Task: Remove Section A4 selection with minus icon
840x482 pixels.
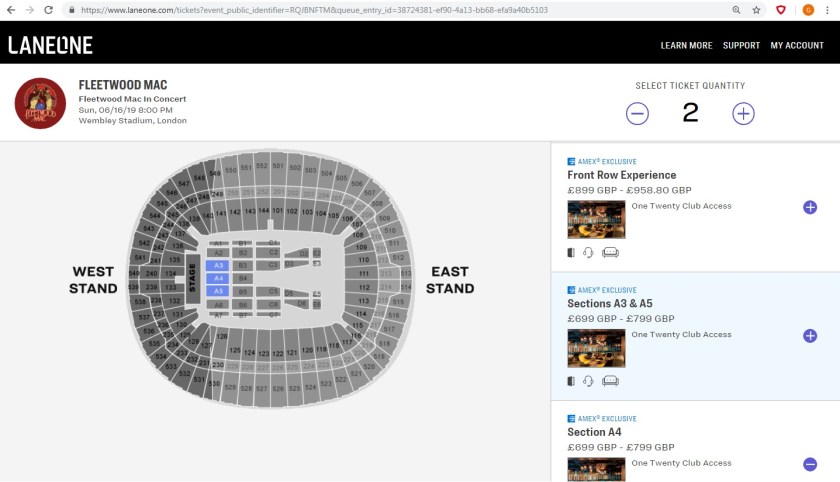Action: 810,464
